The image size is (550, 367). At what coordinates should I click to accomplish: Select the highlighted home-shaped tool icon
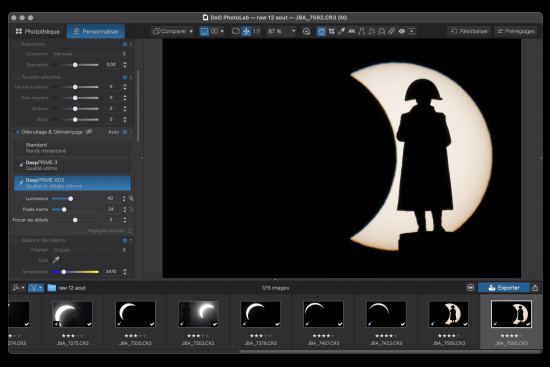pos(321,31)
